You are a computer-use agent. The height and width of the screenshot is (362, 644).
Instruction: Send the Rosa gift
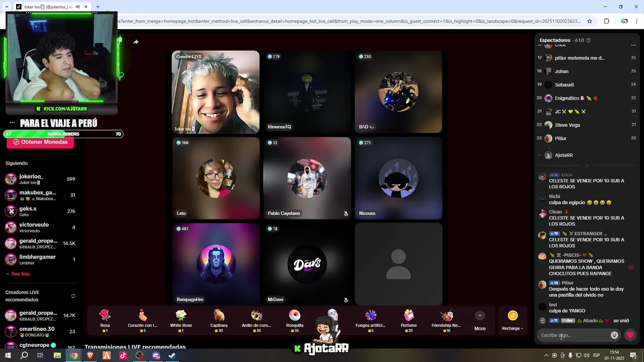coord(105,320)
